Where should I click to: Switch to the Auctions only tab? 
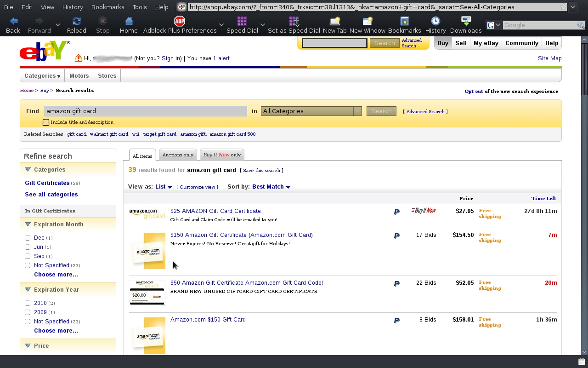click(178, 155)
